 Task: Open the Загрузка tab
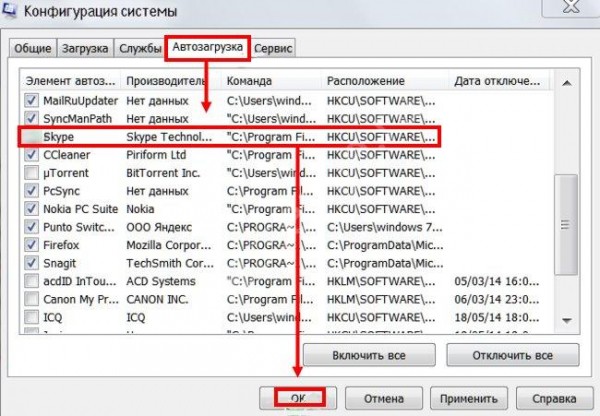tap(85, 49)
